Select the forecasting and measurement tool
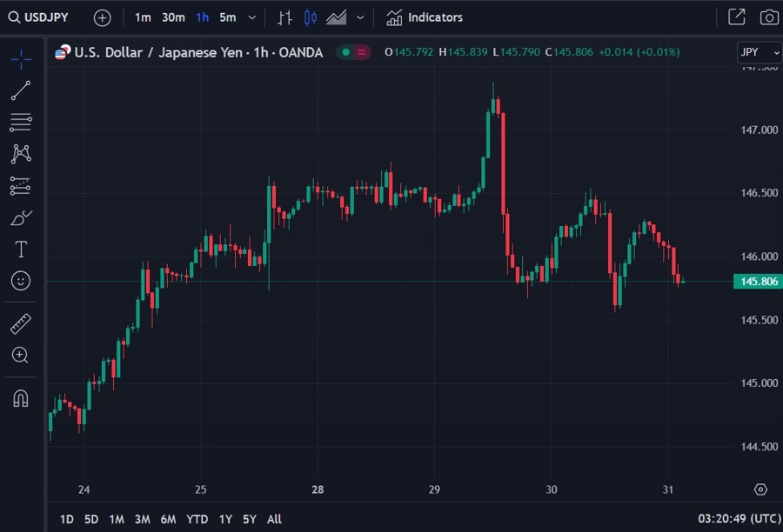The height and width of the screenshot is (532, 783). (21, 186)
